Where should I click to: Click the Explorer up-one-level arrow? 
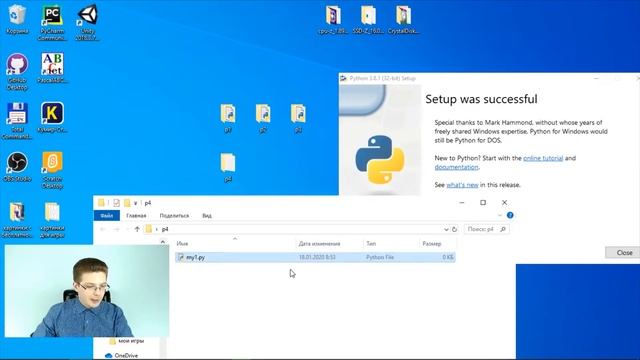(x=137, y=229)
